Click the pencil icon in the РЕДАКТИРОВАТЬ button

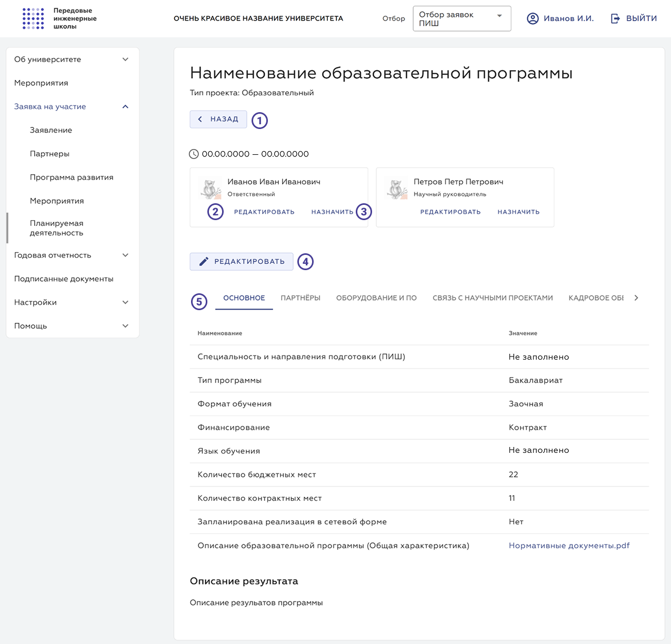coord(204,261)
